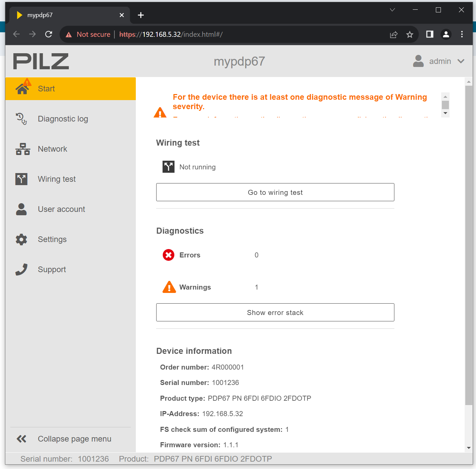Click the mypdp67 device name heading
This screenshot has height=469, width=476.
click(240, 61)
